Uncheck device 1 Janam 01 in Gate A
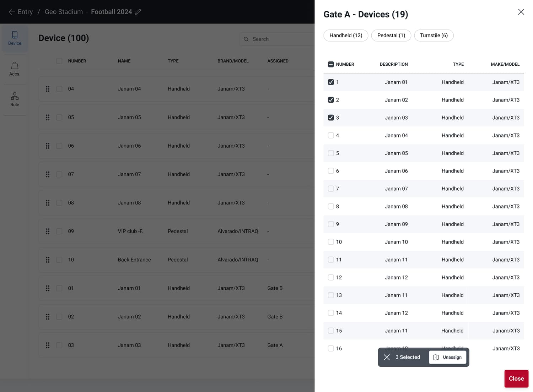The image size is (533, 392). point(331,82)
